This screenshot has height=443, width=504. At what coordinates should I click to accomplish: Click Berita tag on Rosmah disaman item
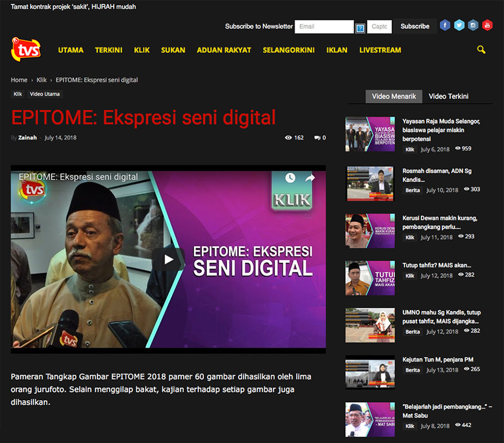tap(412, 190)
